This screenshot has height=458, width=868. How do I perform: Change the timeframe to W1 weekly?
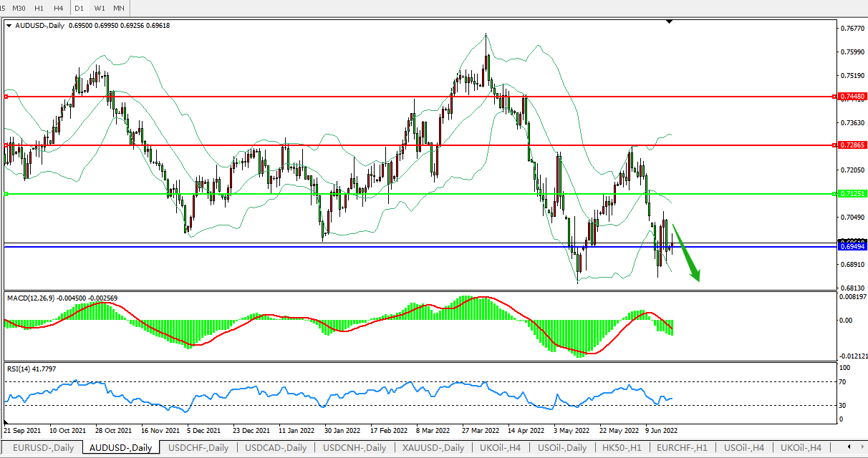coord(100,8)
